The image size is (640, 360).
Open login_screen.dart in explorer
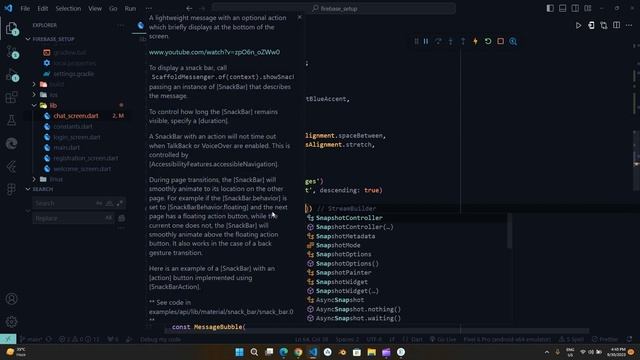pyautogui.click(x=76, y=137)
